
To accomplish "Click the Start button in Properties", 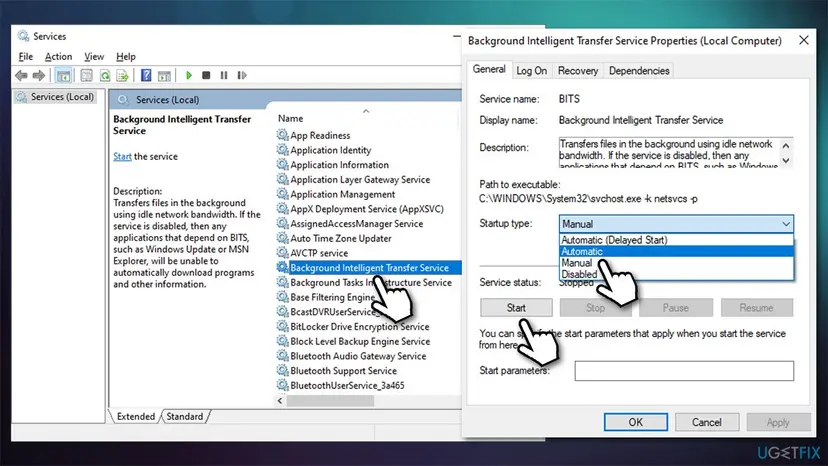I will coord(516,307).
